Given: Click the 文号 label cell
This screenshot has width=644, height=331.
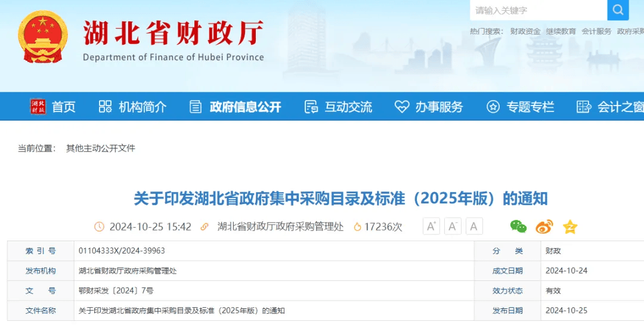Looking at the screenshot, I should click(41, 291).
